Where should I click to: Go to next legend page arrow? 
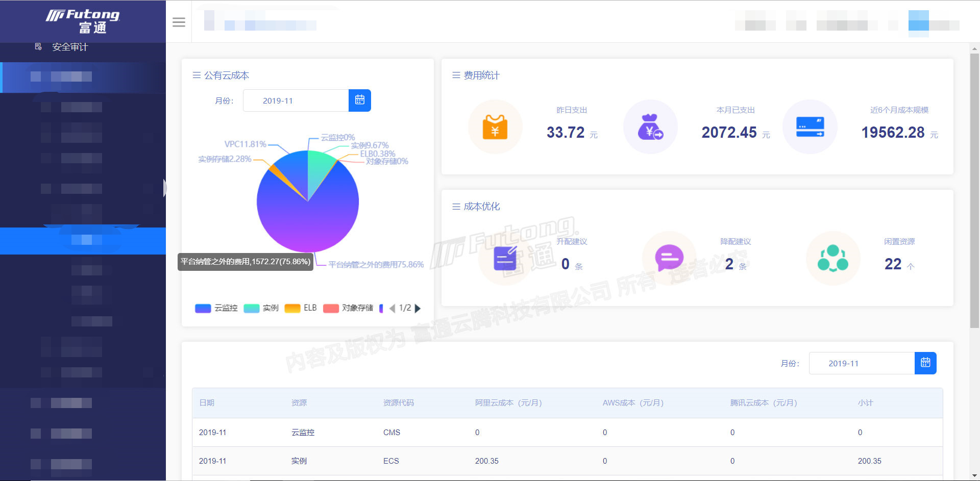pyautogui.click(x=418, y=308)
